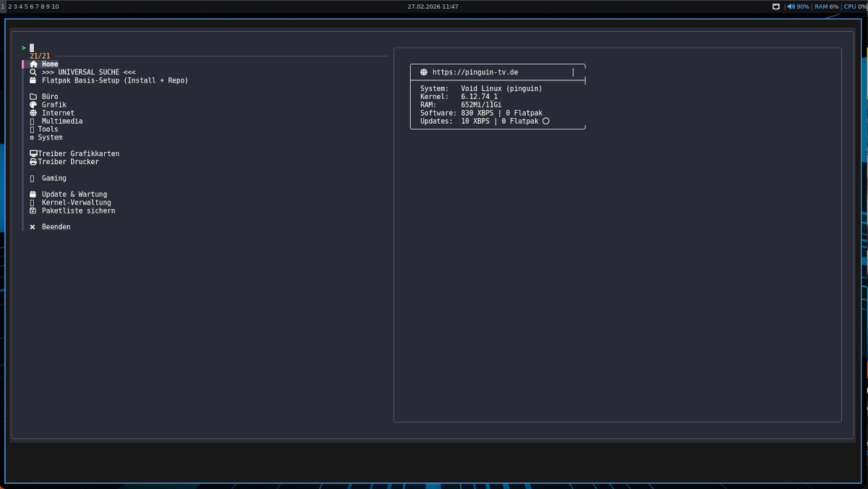The height and width of the screenshot is (489, 868).
Task: Start Flatpak Basis-Setup (Install + Repo)
Action: tap(116, 80)
